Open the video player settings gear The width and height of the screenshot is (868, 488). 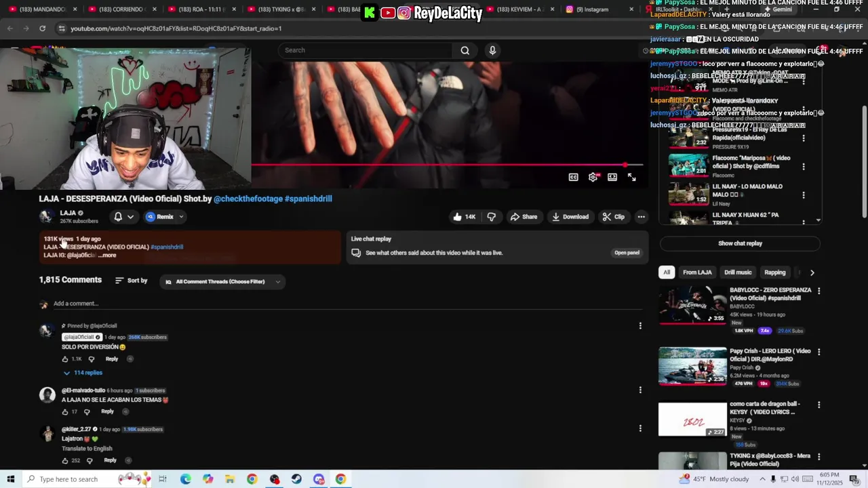point(593,177)
